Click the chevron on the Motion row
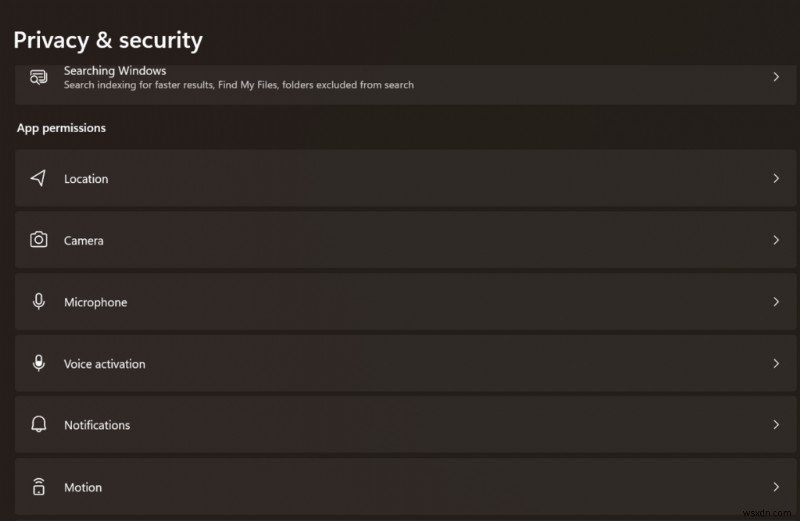Image resolution: width=800 pixels, height=521 pixels. [776, 487]
